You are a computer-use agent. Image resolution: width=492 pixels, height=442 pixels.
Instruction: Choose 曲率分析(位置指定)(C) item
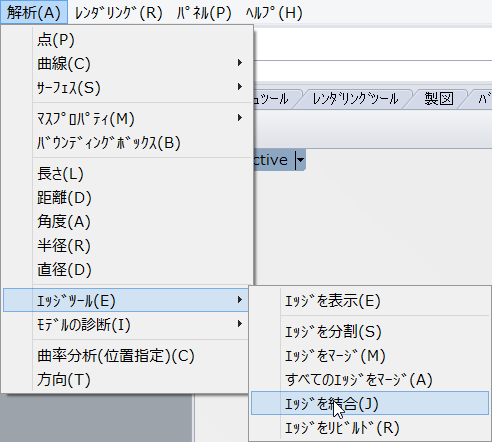[127, 355]
